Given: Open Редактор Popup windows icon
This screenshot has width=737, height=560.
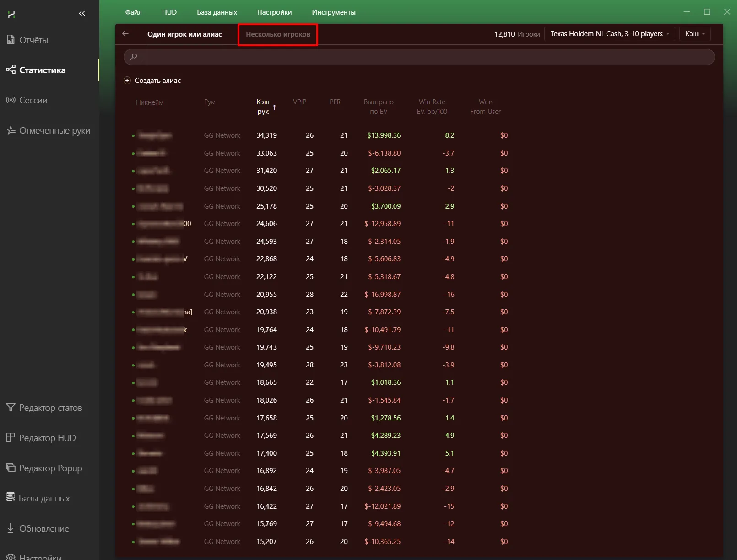Looking at the screenshot, I should [x=11, y=468].
